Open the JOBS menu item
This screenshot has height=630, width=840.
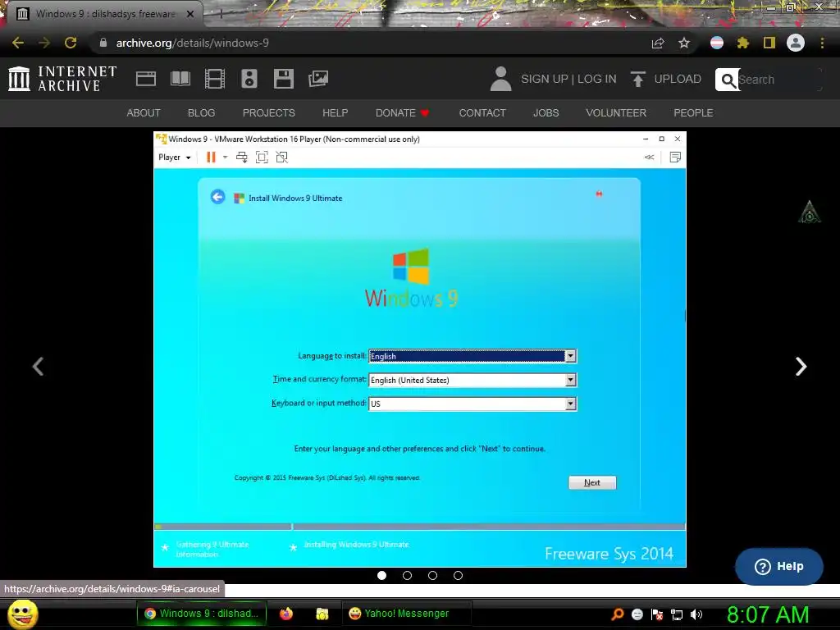546,113
